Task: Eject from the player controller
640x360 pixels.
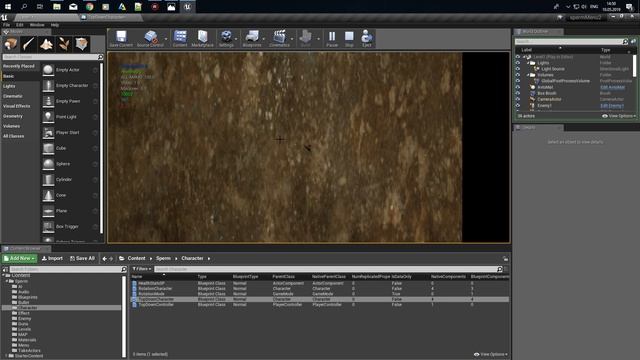Action: (x=367, y=39)
